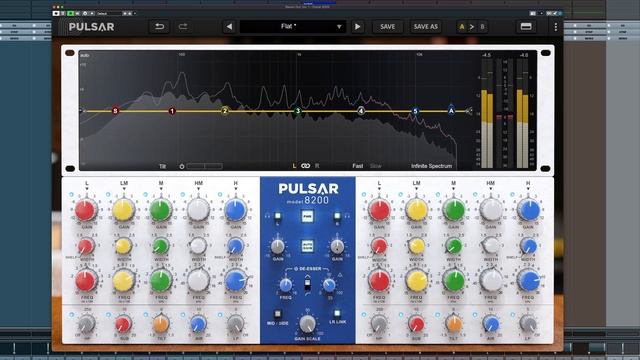Switch to state B
Screen dimensions: 640x360
click(482, 27)
